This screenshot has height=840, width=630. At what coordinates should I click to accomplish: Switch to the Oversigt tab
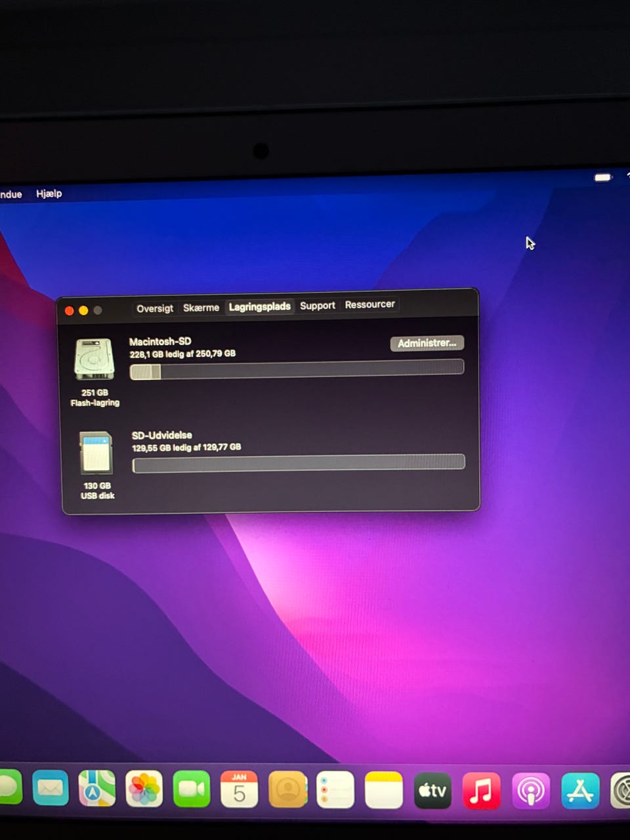click(x=155, y=308)
